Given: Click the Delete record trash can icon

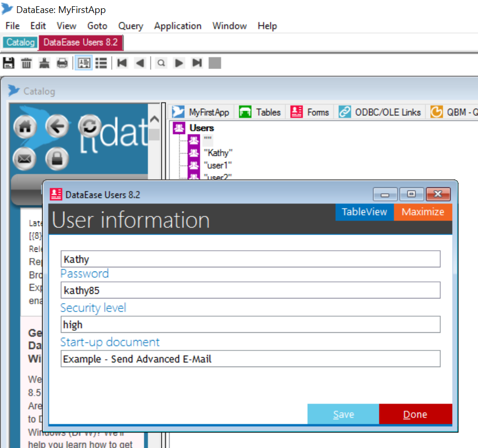Looking at the screenshot, I should pos(26,63).
